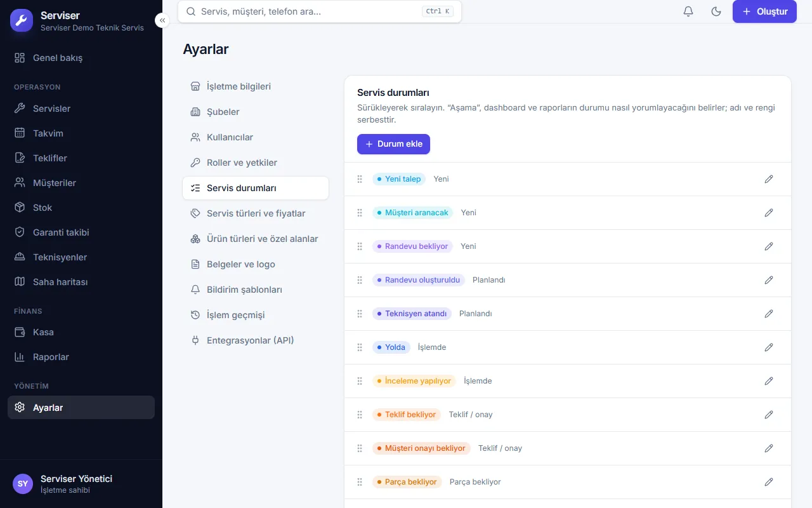Select Roller ve yetkiler settings tab

pos(256,163)
